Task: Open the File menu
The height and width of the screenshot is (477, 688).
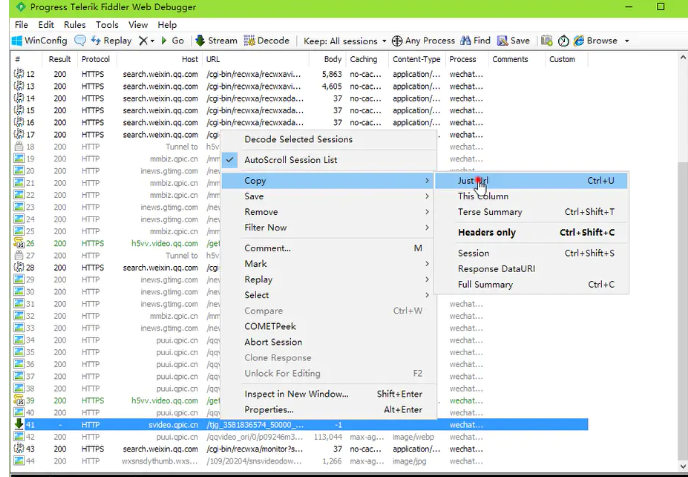Action: point(21,25)
